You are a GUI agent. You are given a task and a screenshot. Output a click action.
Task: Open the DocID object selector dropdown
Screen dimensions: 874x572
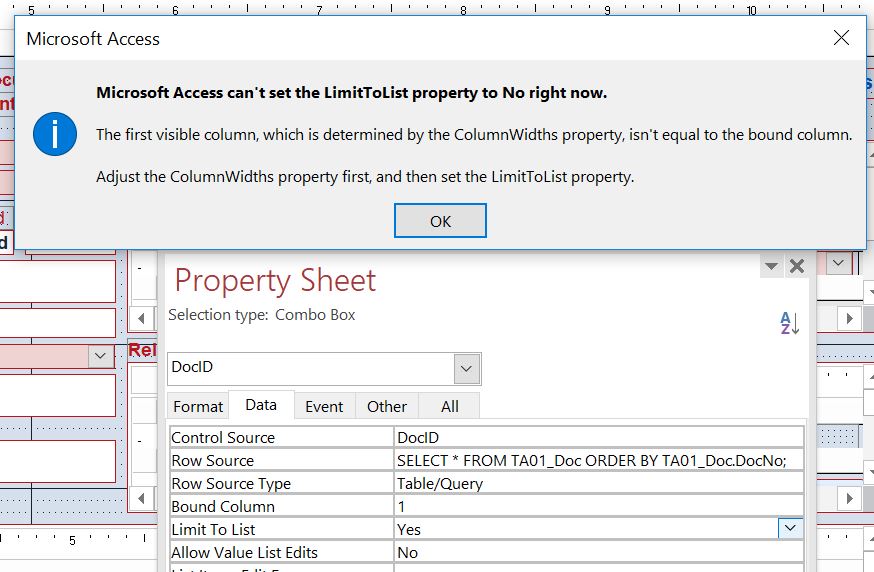467,369
